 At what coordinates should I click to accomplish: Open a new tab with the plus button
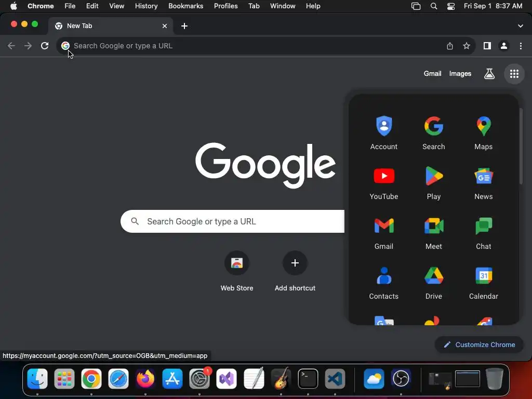pyautogui.click(x=184, y=26)
